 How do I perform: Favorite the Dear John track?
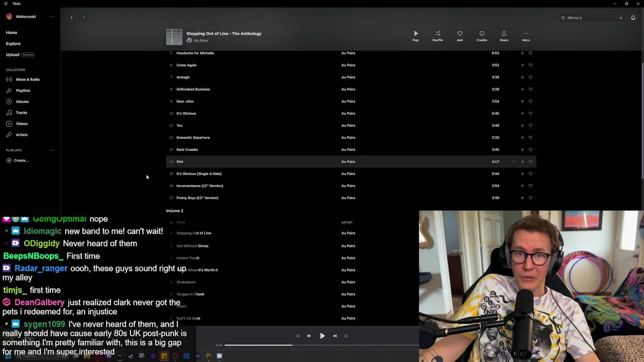tap(530, 101)
